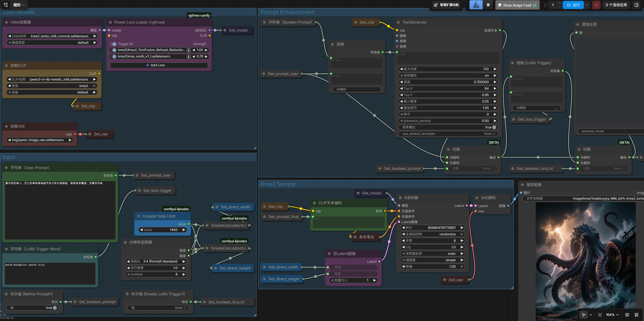Collapse the Power Lora Loader node title dot

click(x=110, y=22)
